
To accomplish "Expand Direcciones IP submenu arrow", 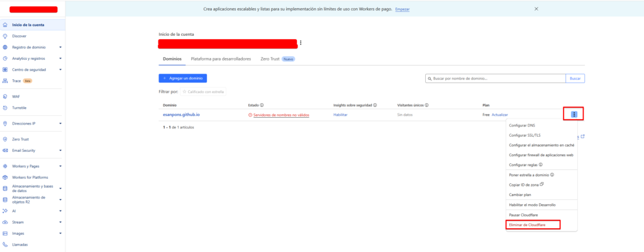I will 60,123.
